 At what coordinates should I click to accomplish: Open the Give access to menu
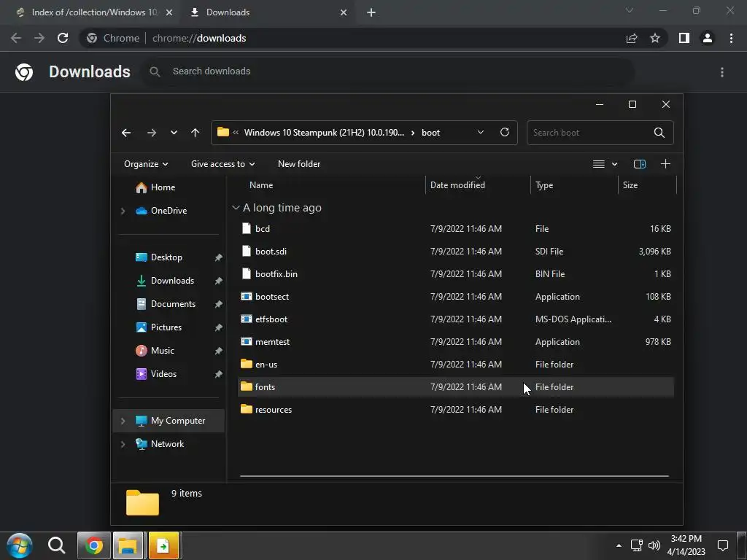[x=223, y=164]
